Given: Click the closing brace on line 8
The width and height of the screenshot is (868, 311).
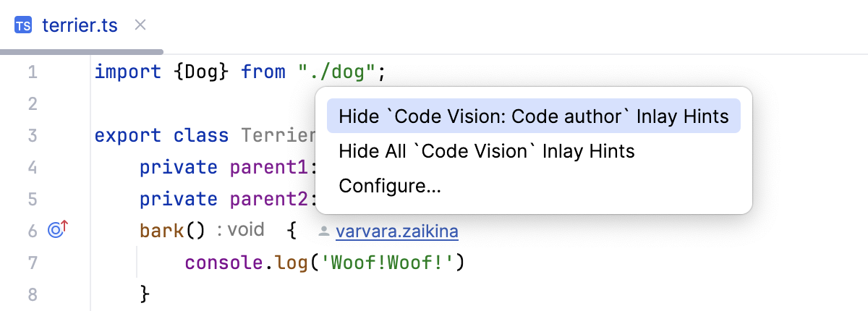Looking at the screenshot, I should pyautogui.click(x=144, y=294).
